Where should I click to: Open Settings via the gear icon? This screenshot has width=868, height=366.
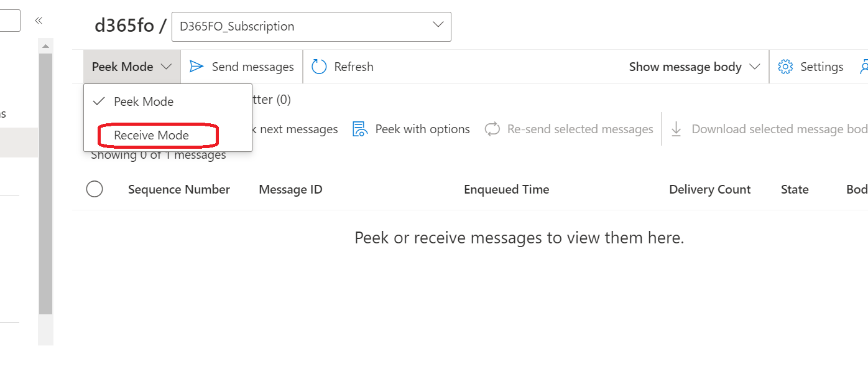point(785,67)
